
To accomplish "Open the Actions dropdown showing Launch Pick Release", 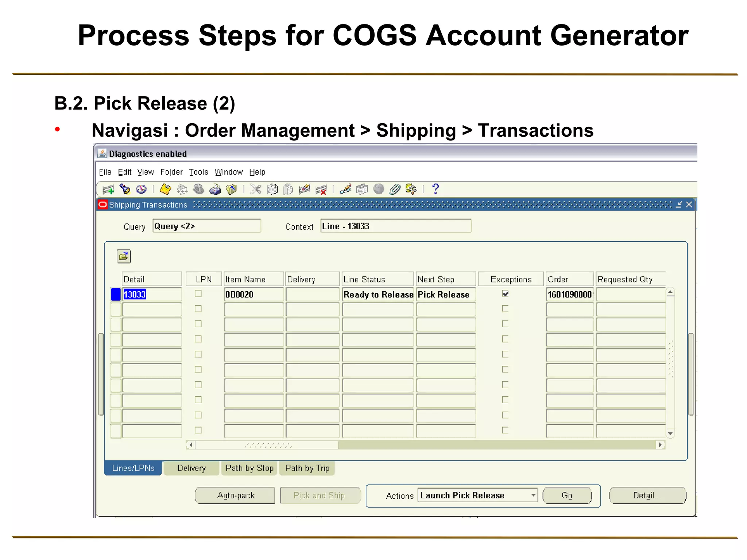I will pyautogui.click(x=477, y=495).
